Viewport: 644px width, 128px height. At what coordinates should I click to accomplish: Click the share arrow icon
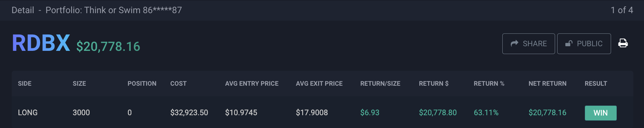click(514, 43)
